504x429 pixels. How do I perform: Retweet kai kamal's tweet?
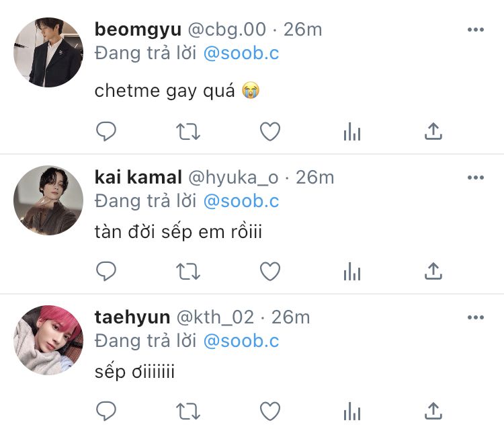coord(188,272)
